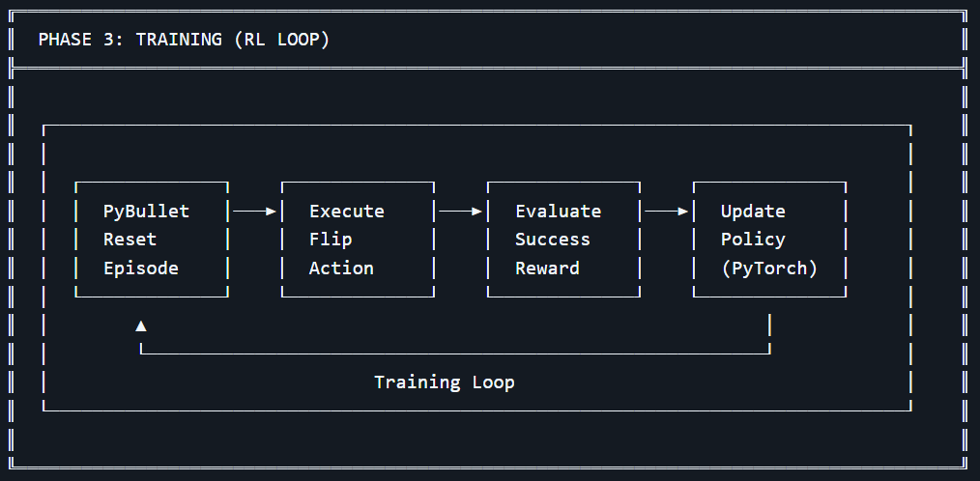The width and height of the screenshot is (980, 481).
Task: Click the word 'Reset' in the first box
Action: tap(130, 240)
